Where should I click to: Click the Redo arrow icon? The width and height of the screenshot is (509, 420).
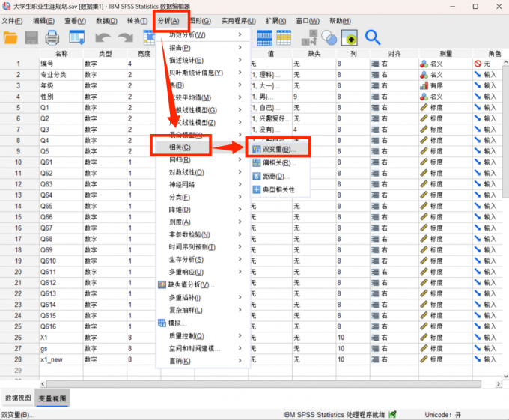(x=126, y=38)
